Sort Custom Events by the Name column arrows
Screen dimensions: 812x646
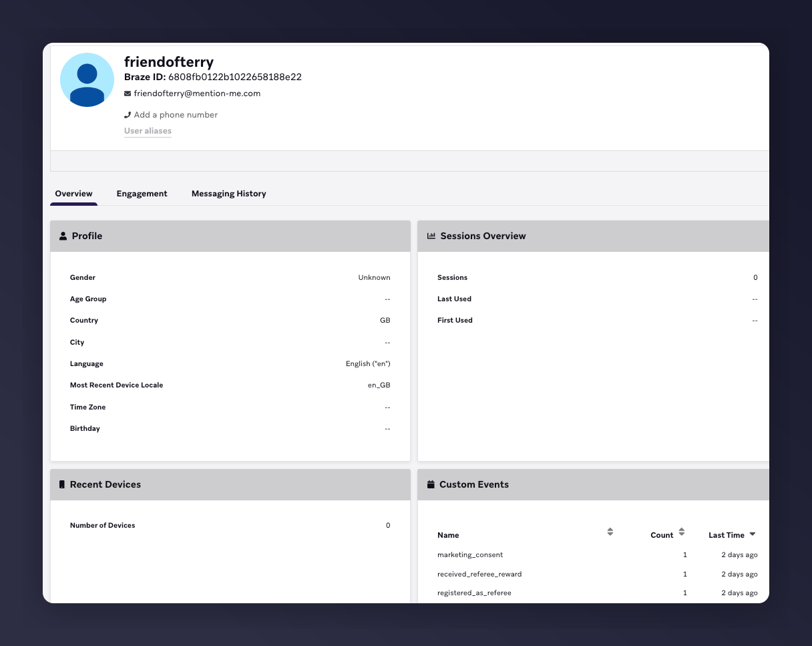[x=610, y=532]
